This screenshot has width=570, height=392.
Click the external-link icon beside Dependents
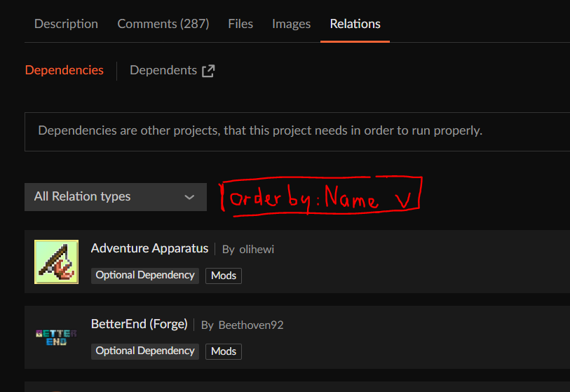(x=208, y=71)
